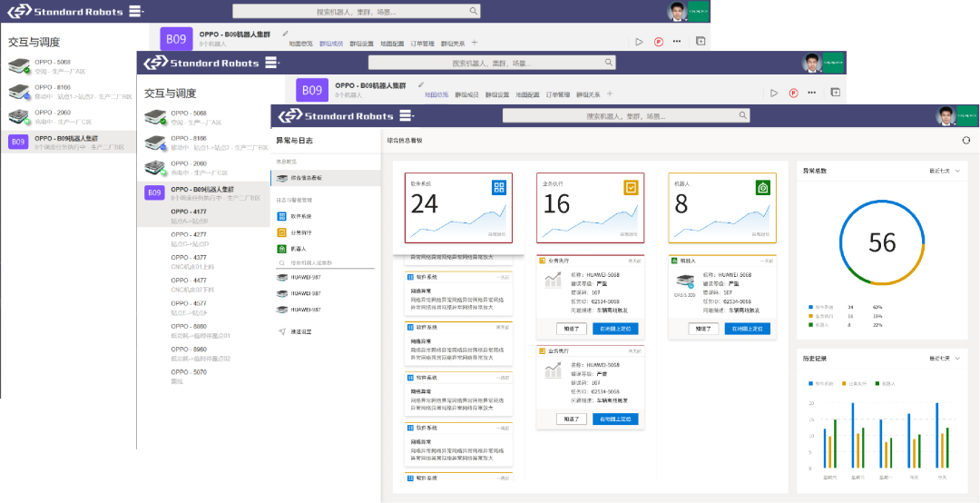Click red P icon in middle window toolbar
The height and width of the screenshot is (503, 980).
point(793,94)
